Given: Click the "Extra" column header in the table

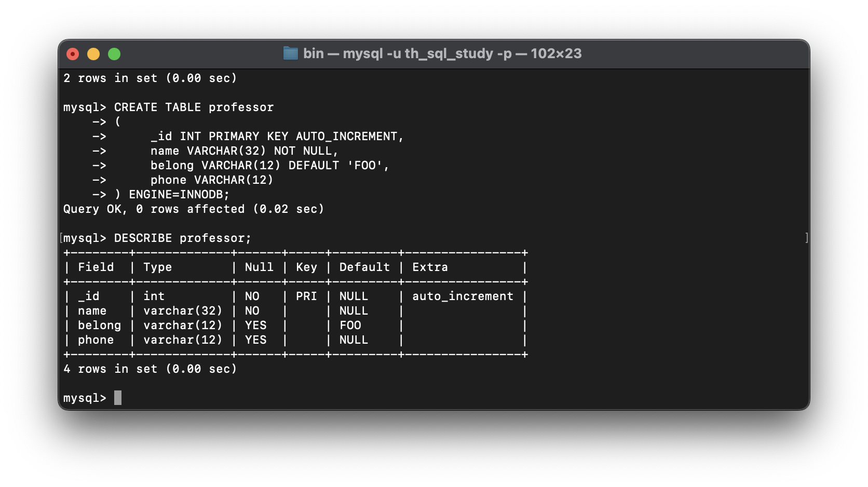Looking at the screenshot, I should coord(430,267).
